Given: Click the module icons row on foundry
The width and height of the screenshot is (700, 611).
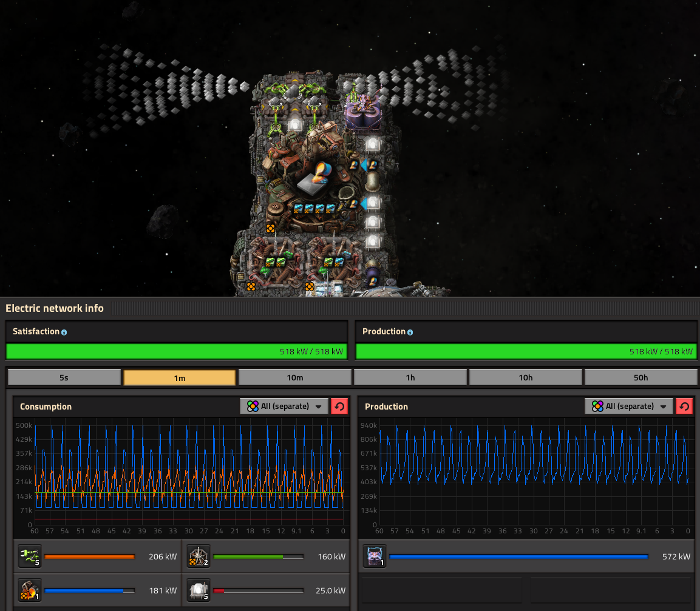Looking at the screenshot, I should point(314,208).
